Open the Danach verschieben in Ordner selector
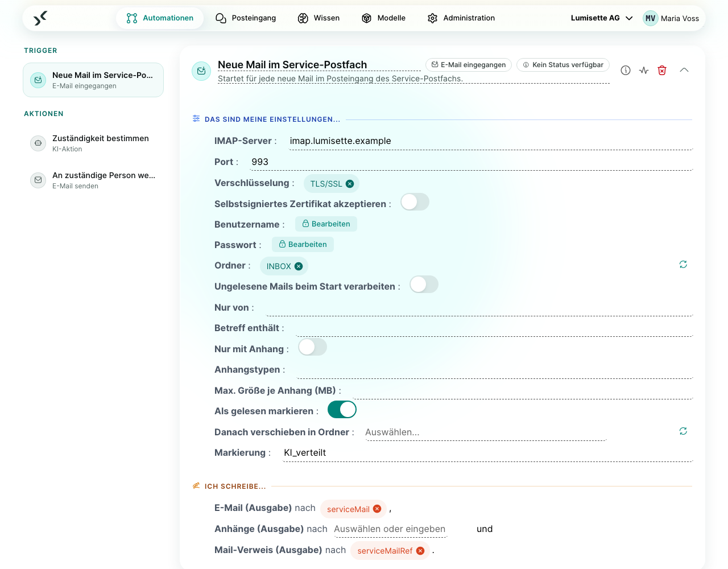The image size is (728, 569). (485, 432)
